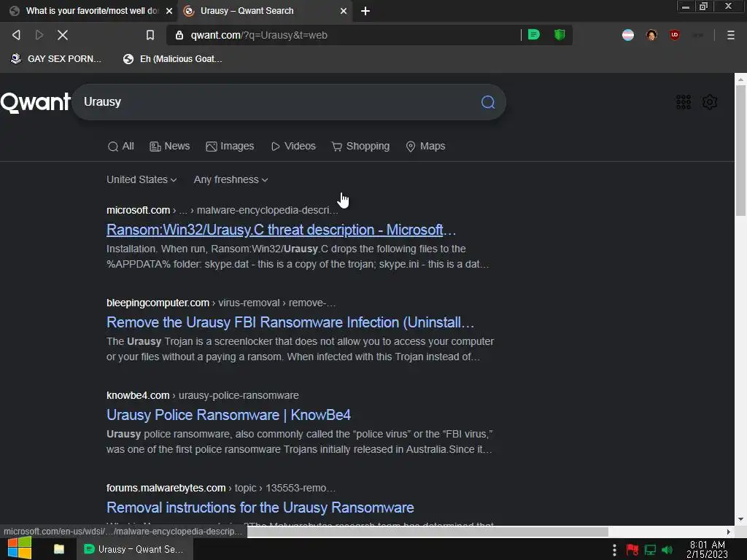Screen dimensions: 747x560
Task: Go back using the browser back arrow
Action: coord(16,35)
